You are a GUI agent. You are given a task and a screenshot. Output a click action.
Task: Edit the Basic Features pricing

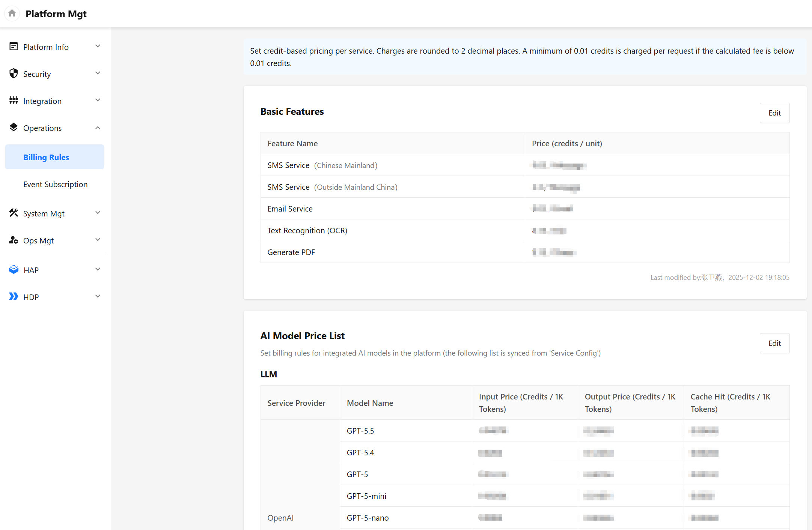tap(774, 113)
